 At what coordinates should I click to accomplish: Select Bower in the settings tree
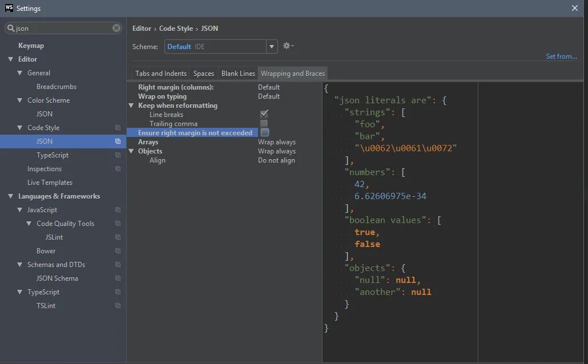click(x=46, y=251)
